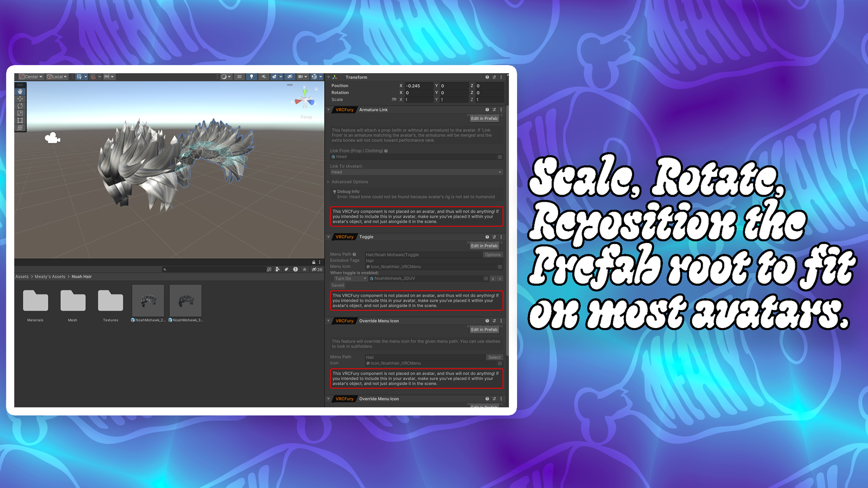Image resolution: width=868 pixels, height=488 pixels.
Task: Click the Transform component help icon
Action: pyautogui.click(x=487, y=78)
